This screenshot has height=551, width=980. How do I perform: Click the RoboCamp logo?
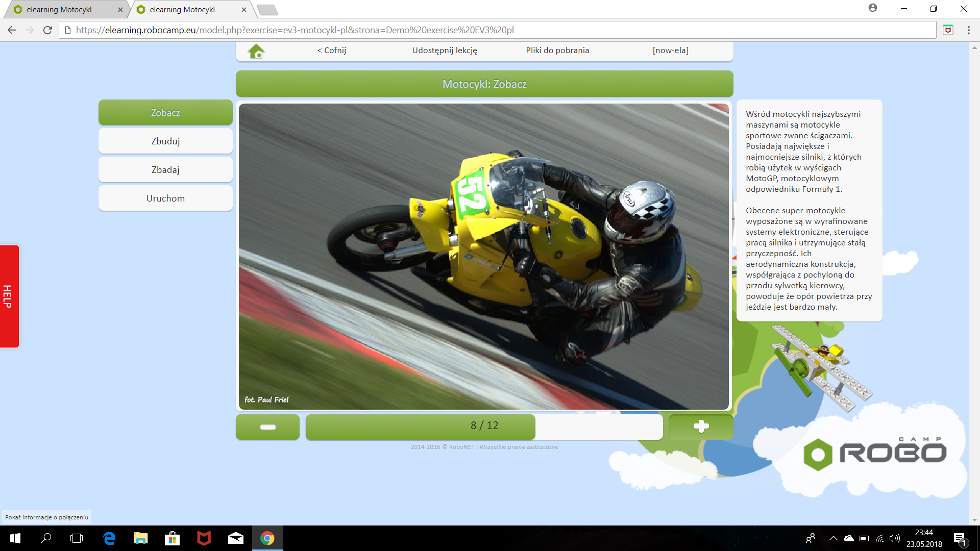tap(875, 453)
